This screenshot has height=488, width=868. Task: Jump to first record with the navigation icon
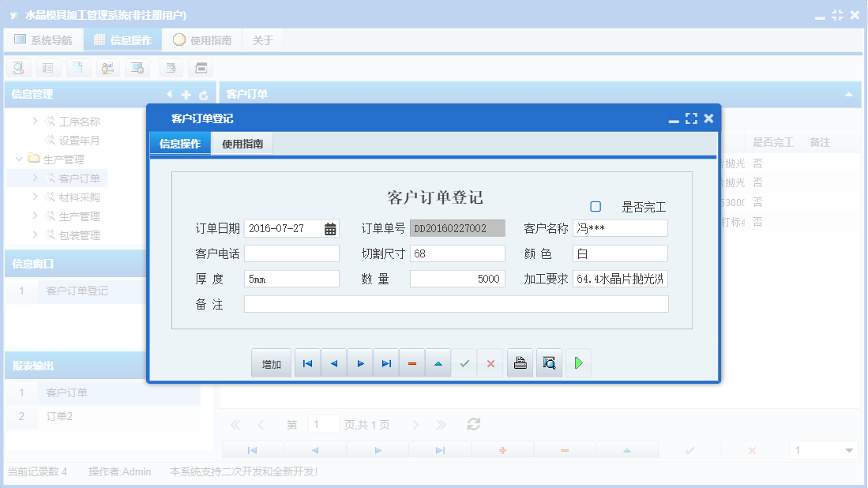click(307, 362)
